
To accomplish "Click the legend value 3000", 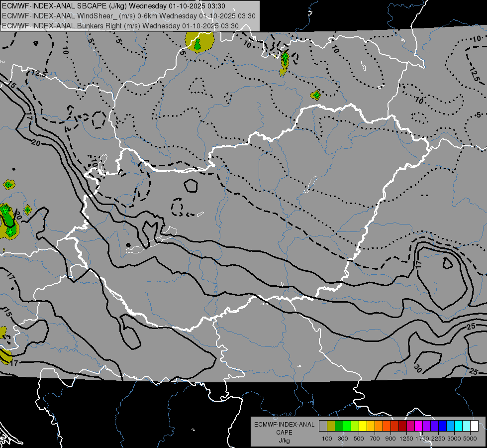I will pos(454,439).
